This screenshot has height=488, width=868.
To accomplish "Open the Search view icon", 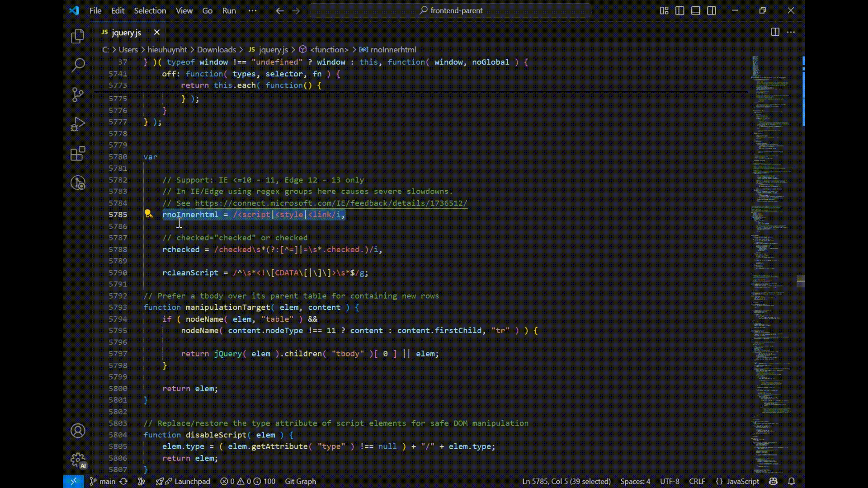I will click(x=78, y=65).
